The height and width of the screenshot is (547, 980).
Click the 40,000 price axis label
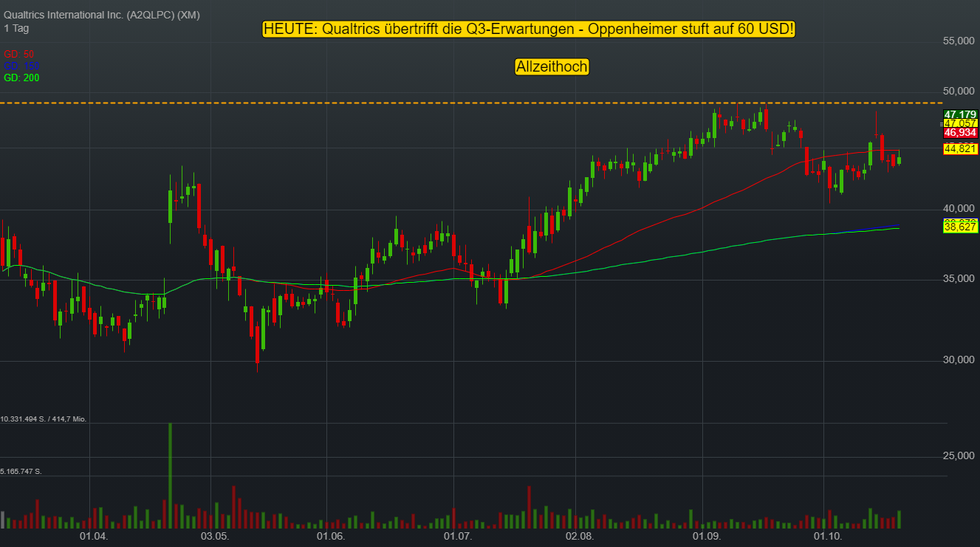pyautogui.click(x=959, y=208)
